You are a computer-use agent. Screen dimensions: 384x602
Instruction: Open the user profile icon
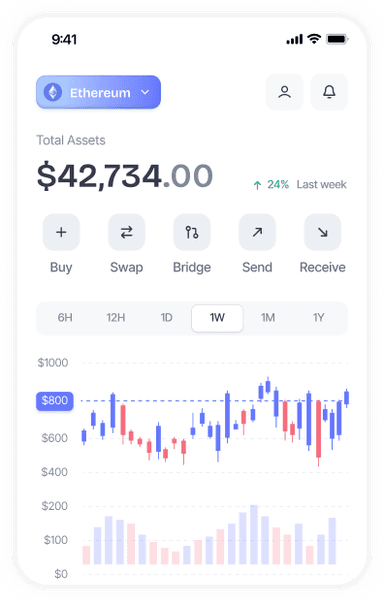point(284,92)
